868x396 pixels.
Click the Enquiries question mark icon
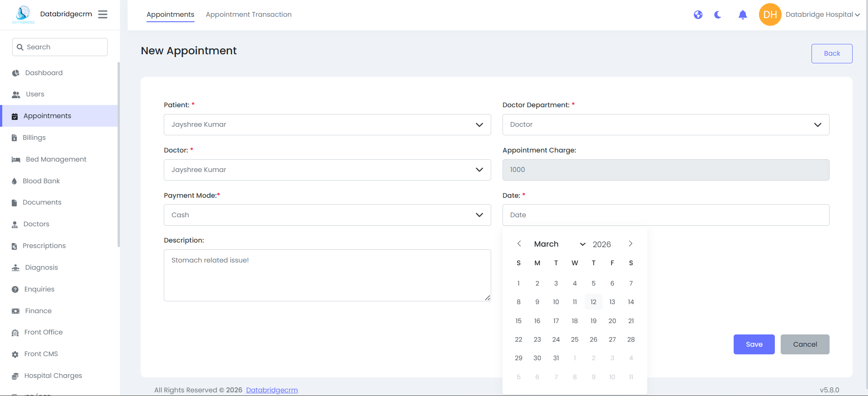click(15, 289)
